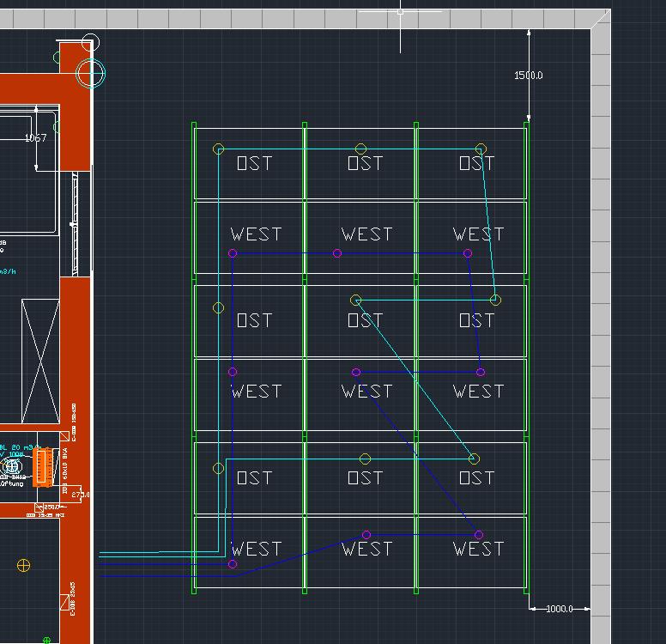Select yellow circle in middle-row center OST panel
This screenshot has width=666, height=644.
(x=356, y=300)
